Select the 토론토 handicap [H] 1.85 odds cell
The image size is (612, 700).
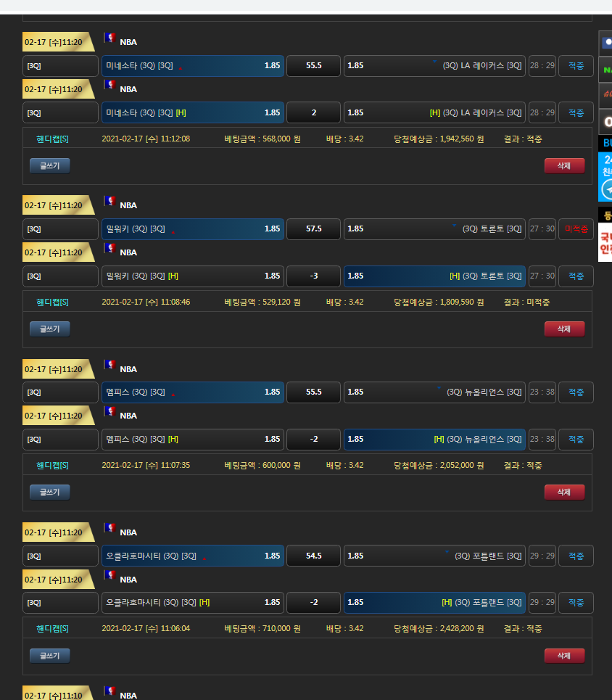pyautogui.click(x=434, y=276)
